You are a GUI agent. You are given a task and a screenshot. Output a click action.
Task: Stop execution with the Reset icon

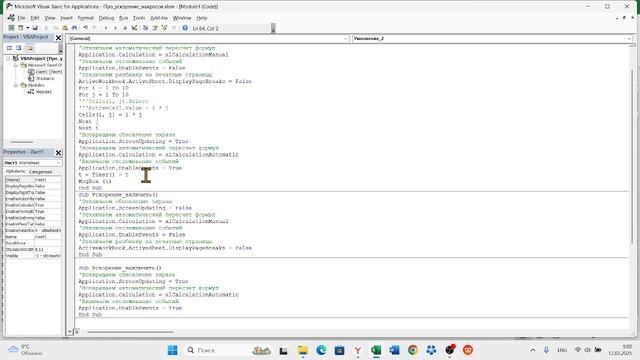point(125,28)
